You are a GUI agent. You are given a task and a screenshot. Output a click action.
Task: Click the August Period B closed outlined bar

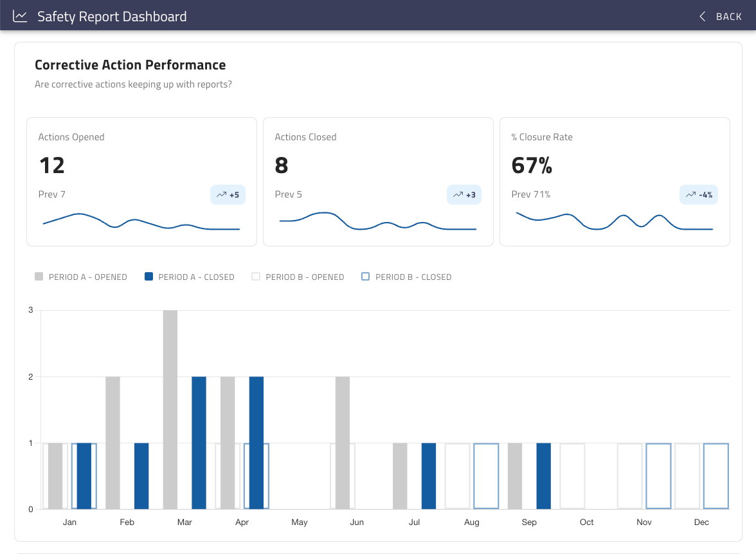pyautogui.click(x=486, y=476)
